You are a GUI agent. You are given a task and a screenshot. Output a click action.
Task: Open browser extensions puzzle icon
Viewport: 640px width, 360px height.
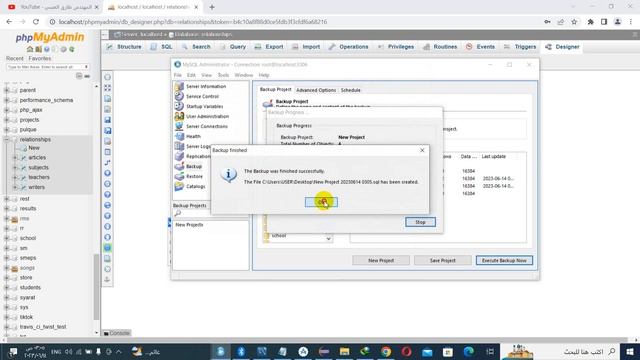coord(590,22)
